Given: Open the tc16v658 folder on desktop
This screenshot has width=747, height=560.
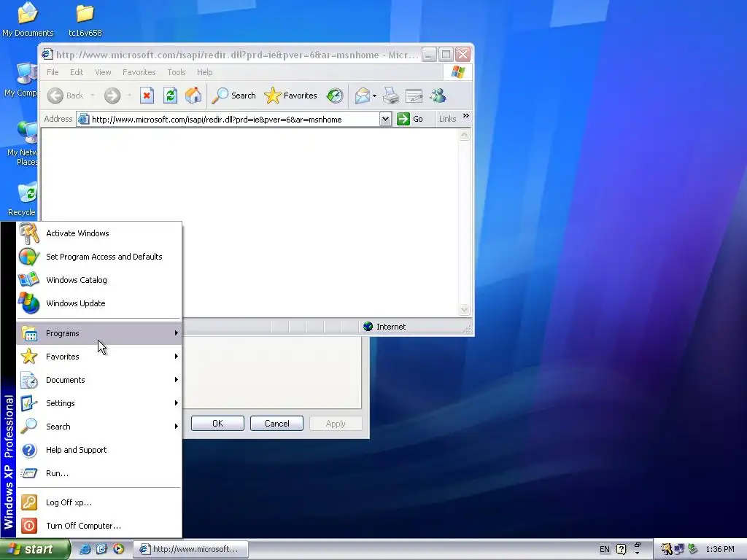Looking at the screenshot, I should click(x=85, y=19).
